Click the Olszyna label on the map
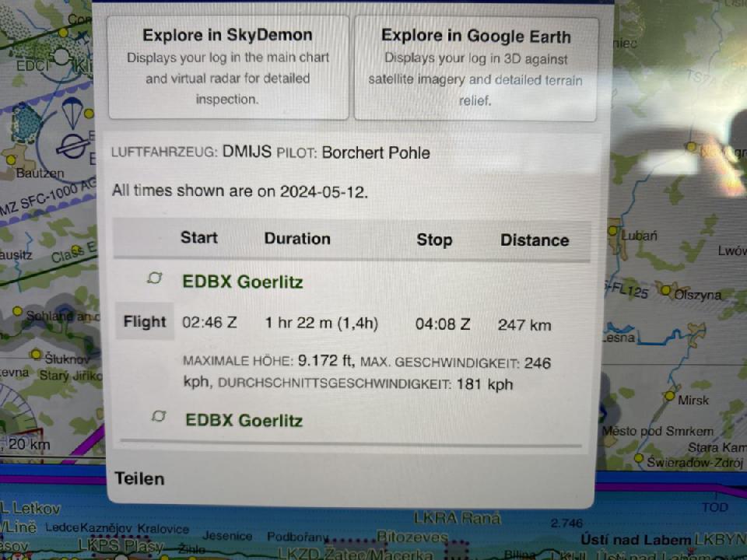This screenshot has width=747, height=560. pos(697,296)
